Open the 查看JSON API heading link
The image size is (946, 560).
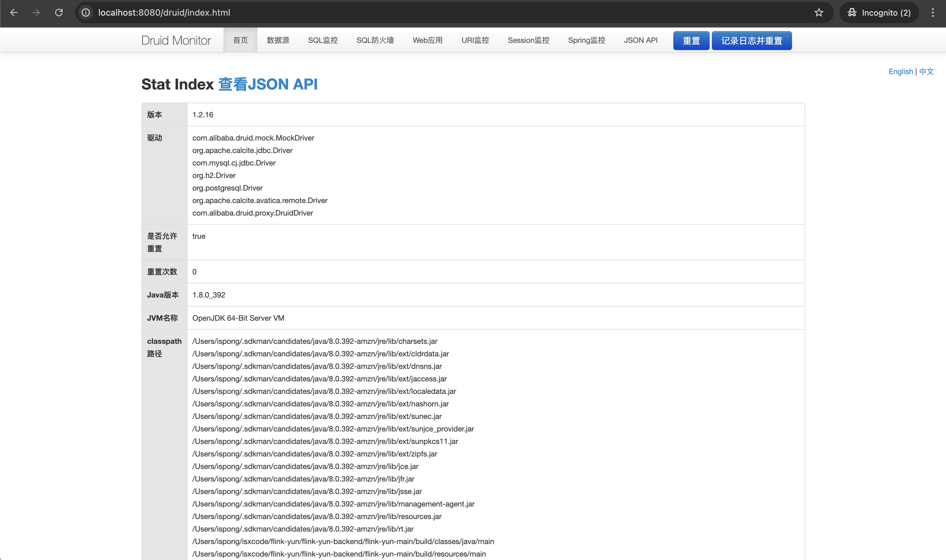point(268,84)
